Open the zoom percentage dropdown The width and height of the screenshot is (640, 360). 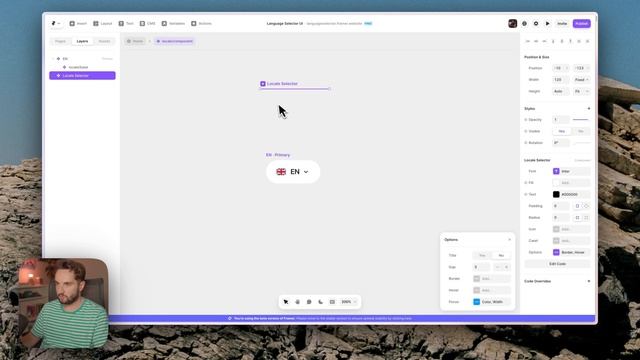click(x=349, y=302)
